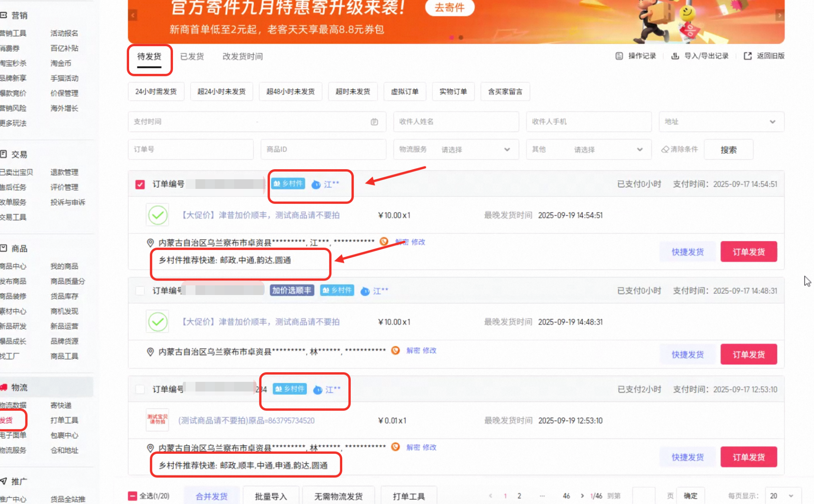This screenshot has height=504, width=814.
Task: Click 乡村件 tag on third order
Action: click(290, 389)
